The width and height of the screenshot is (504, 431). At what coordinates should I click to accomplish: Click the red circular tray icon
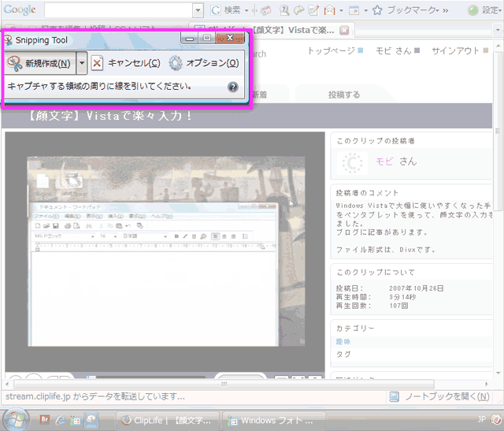coord(497,419)
